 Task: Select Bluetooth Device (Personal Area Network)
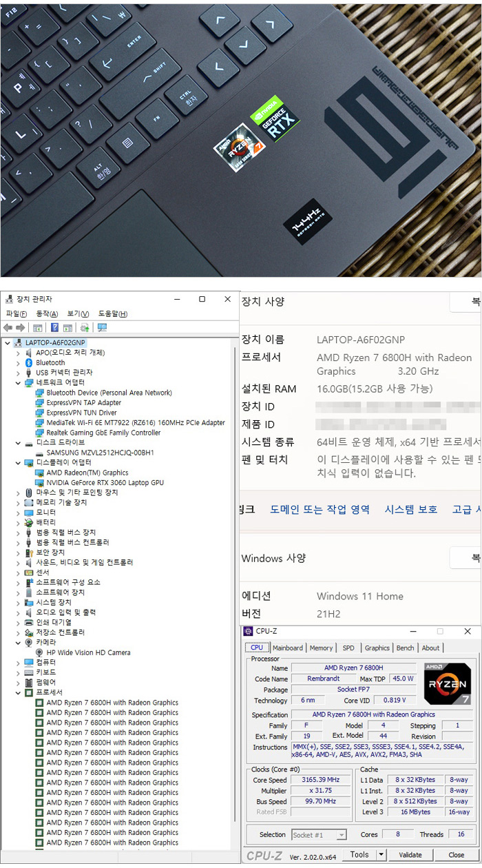coord(109,393)
